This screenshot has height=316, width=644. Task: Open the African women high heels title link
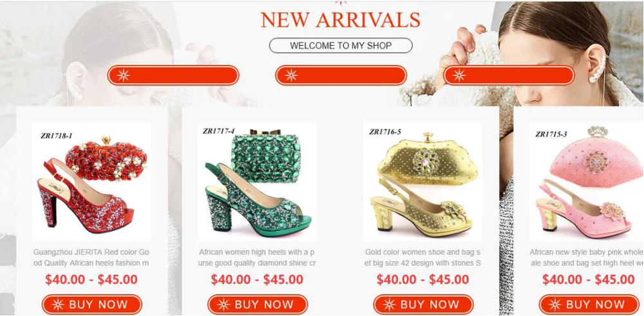(257, 257)
